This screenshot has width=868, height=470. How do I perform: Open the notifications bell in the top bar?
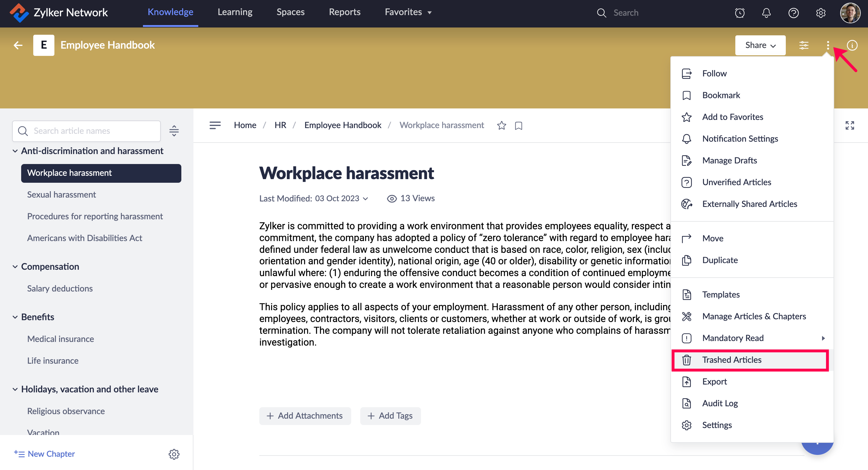[766, 13]
